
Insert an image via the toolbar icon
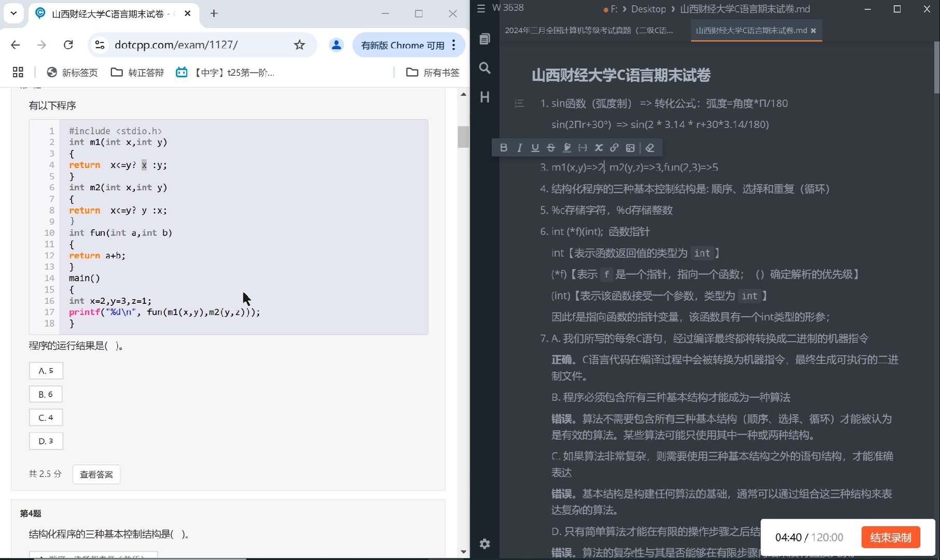click(x=630, y=148)
